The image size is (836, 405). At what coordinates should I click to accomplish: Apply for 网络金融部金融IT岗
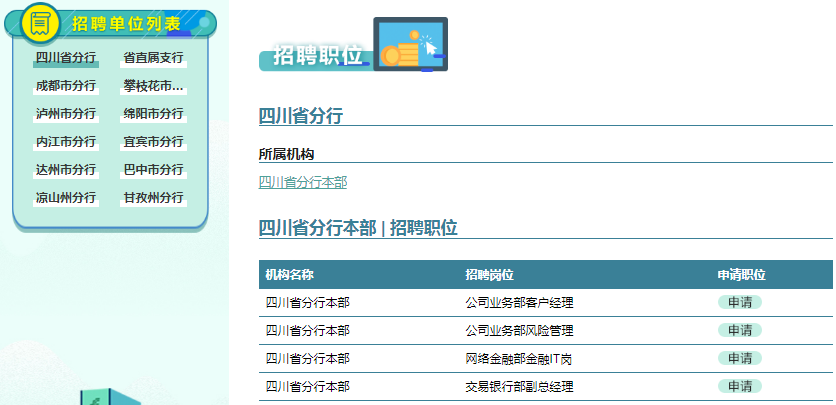pos(739,359)
